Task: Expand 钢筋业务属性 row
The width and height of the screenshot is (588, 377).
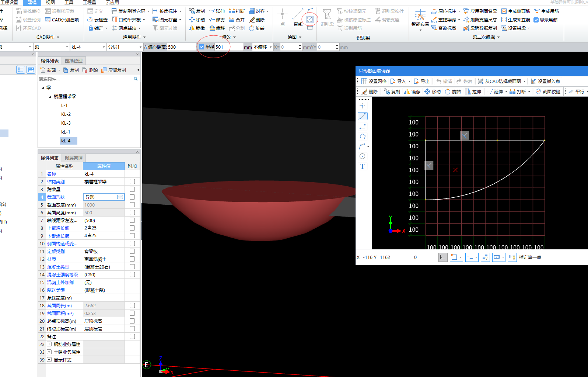Action: 49,344
